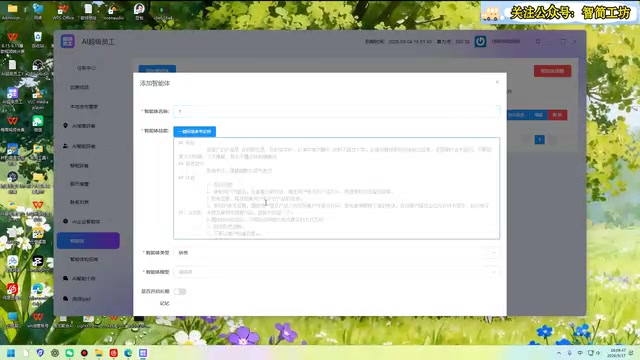640x360 pixels.
Task: Open the sidebar item with the location pin icon
Action: 65,126
